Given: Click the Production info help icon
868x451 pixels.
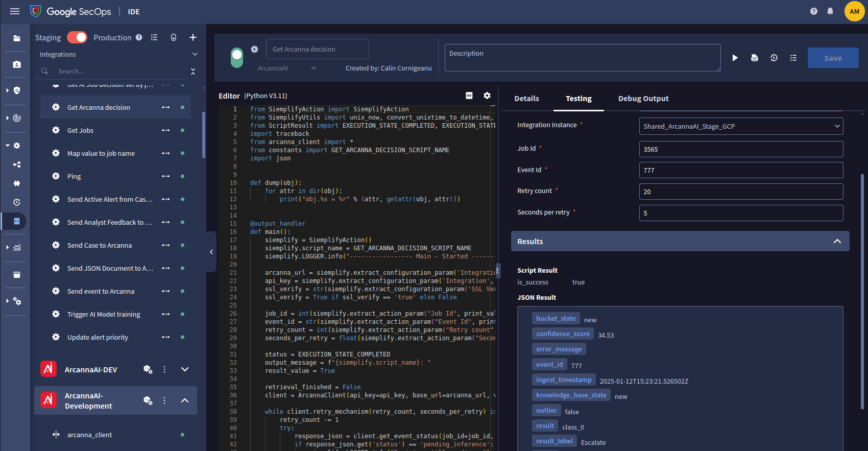Looking at the screenshot, I should point(139,37).
